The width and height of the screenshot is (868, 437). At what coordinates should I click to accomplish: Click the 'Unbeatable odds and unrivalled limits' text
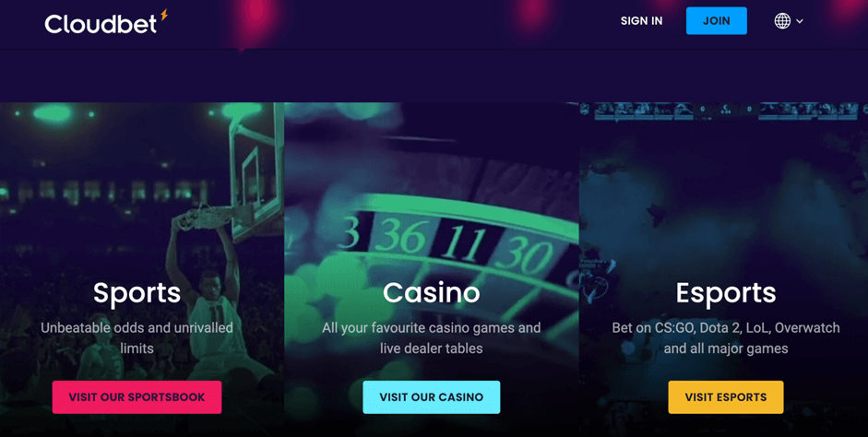click(137, 337)
